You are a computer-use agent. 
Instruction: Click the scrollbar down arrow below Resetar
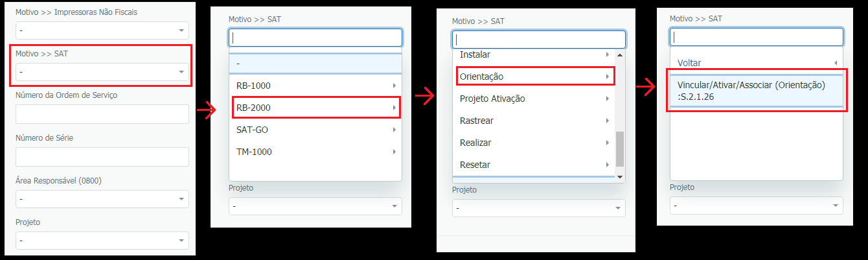[620, 176]
